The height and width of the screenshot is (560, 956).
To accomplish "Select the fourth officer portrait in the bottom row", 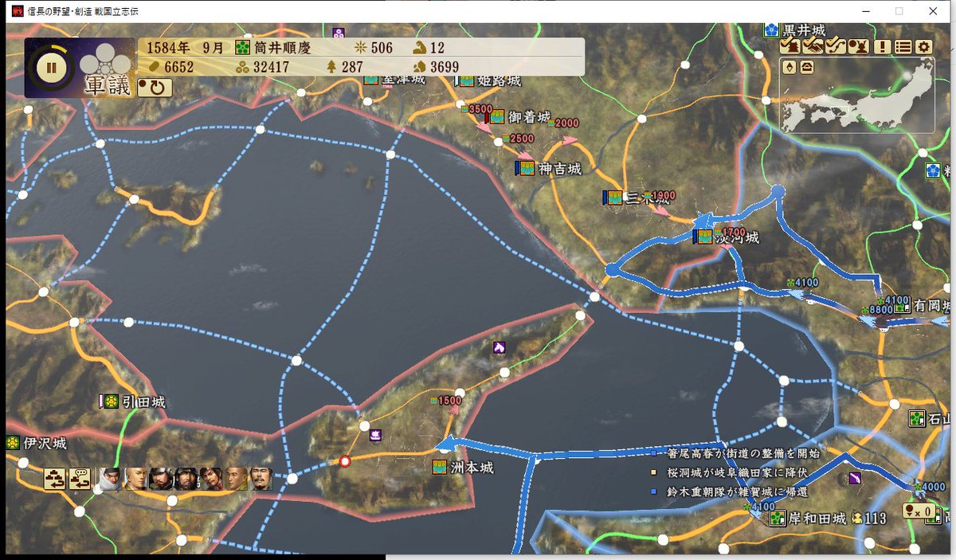I will [186, 478].
